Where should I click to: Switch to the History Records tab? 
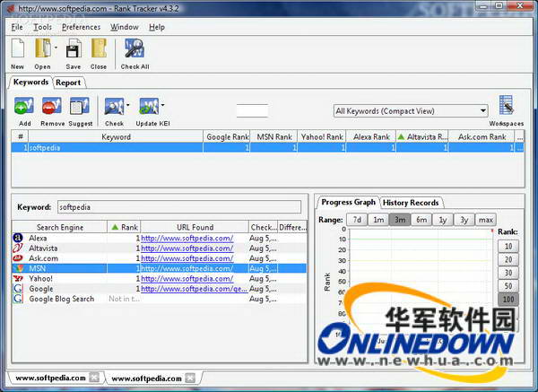click(x=411, y=203)
